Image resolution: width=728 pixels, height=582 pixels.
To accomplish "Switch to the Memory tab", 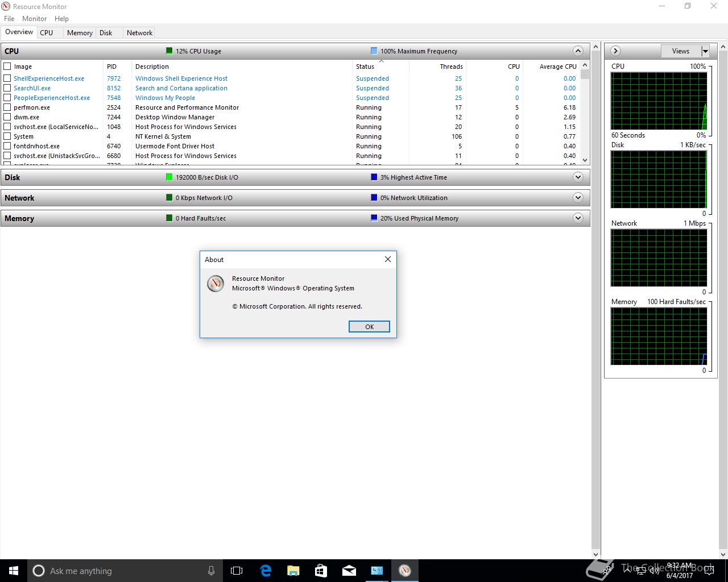I will click(x=80, y=33).
